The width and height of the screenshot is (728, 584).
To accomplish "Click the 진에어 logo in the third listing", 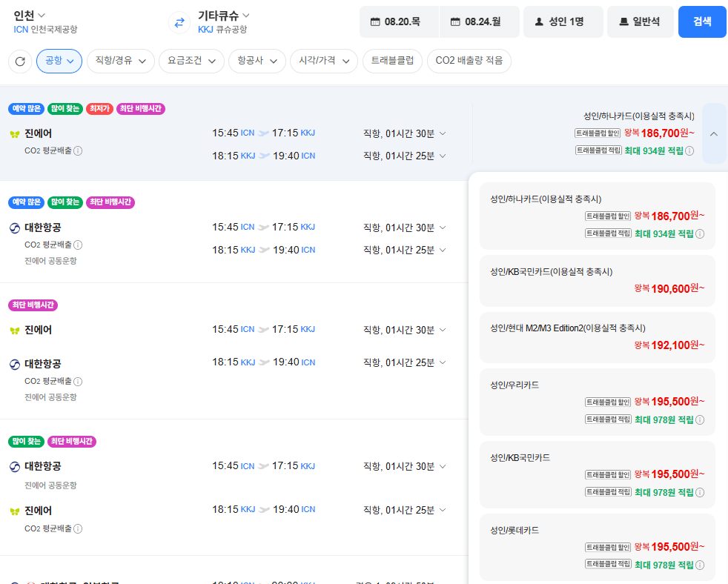I will pos(15,331).
